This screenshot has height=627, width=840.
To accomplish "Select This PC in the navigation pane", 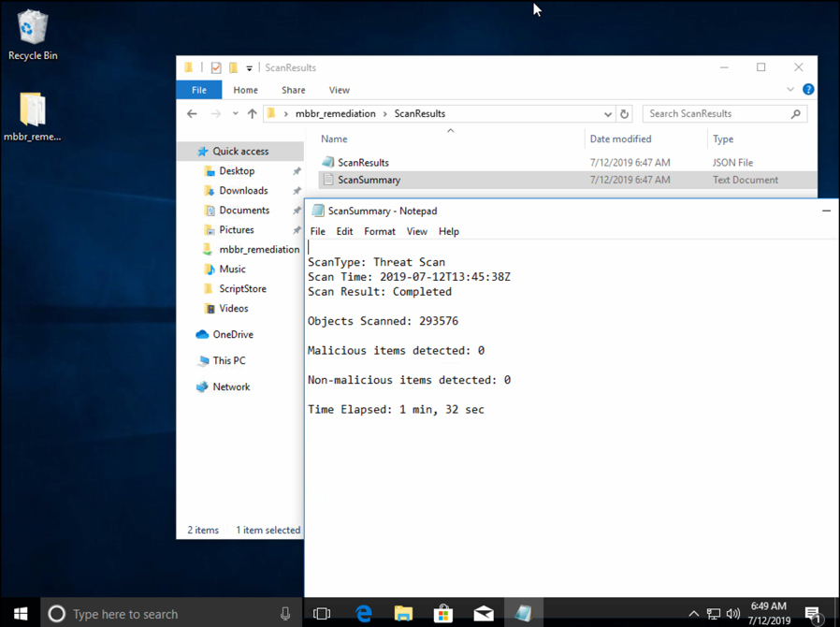I will [x=229, y=360].
